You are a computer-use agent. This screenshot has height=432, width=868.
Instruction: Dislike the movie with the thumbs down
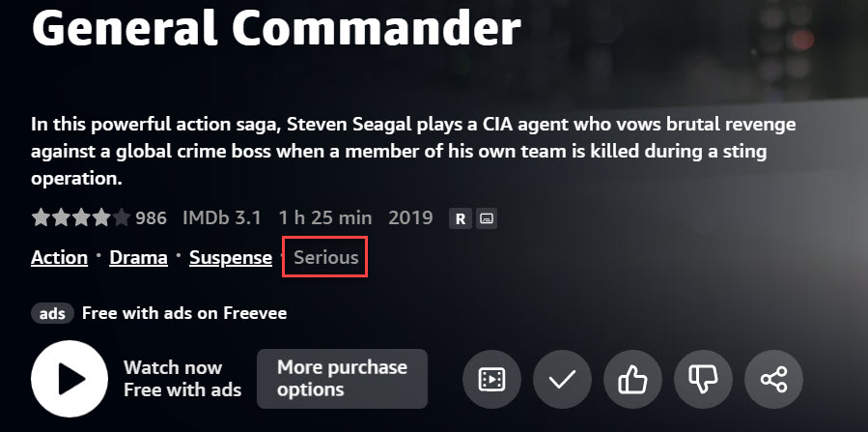(x=703, y=380)
